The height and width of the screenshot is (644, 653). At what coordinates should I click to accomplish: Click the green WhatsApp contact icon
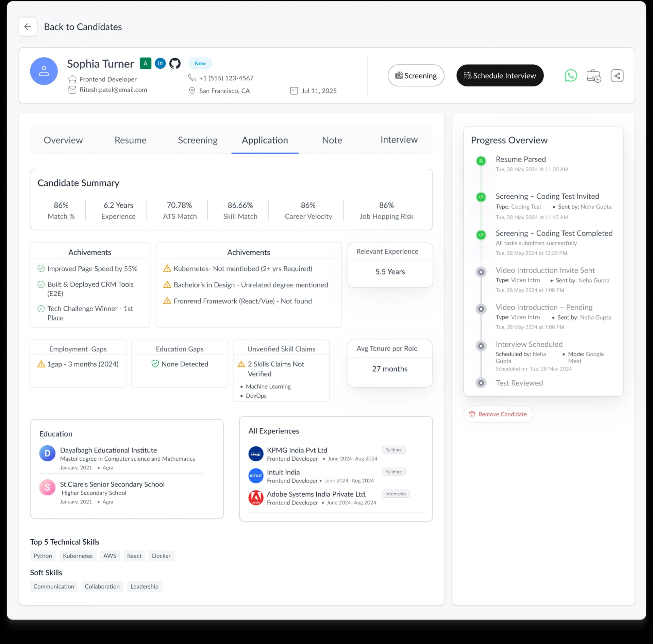click(571, 76)
